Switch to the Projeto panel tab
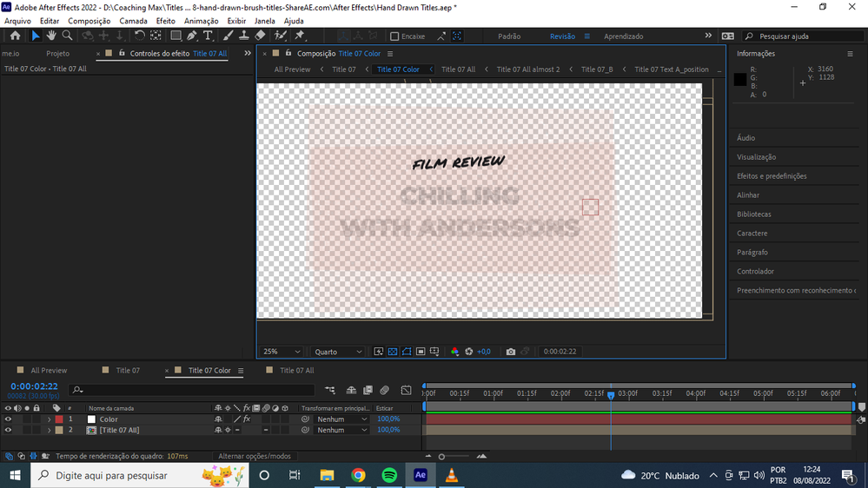The width and height of the screenshot is (868, 488). 58,54
